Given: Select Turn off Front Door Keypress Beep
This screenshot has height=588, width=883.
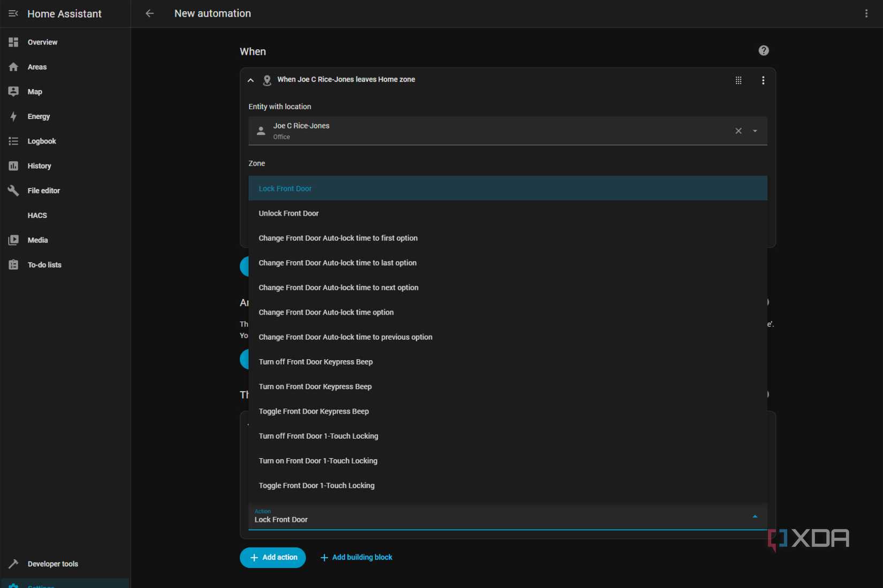Looking at the screenshot, I should pyautogui.click(x=507, y=362).
